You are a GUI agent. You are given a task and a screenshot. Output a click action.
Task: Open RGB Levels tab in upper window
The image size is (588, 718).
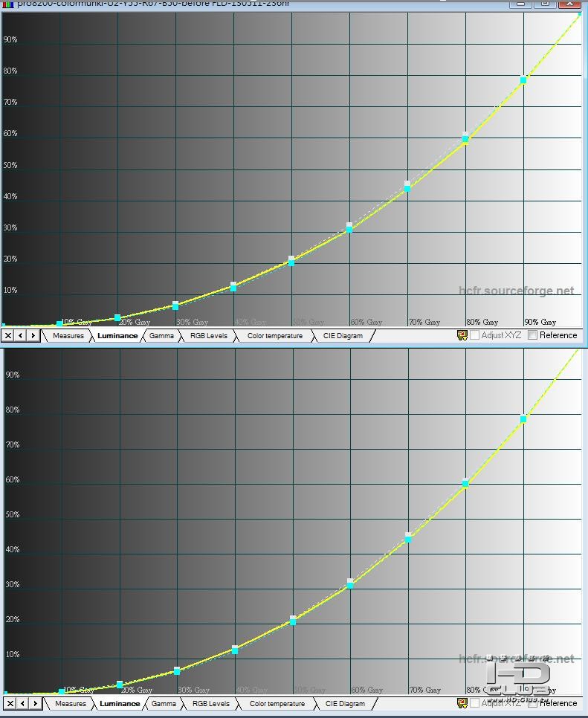[209, 336]
